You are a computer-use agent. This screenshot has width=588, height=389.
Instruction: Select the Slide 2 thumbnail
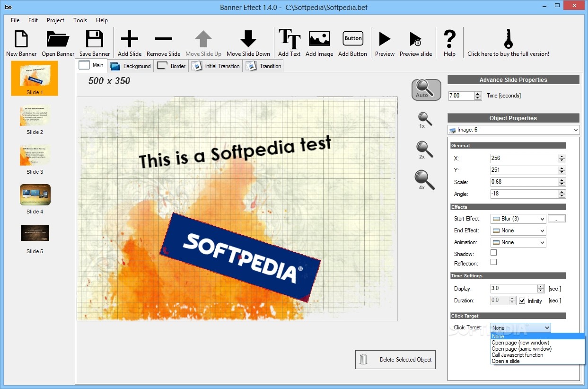tap(35, 115)
